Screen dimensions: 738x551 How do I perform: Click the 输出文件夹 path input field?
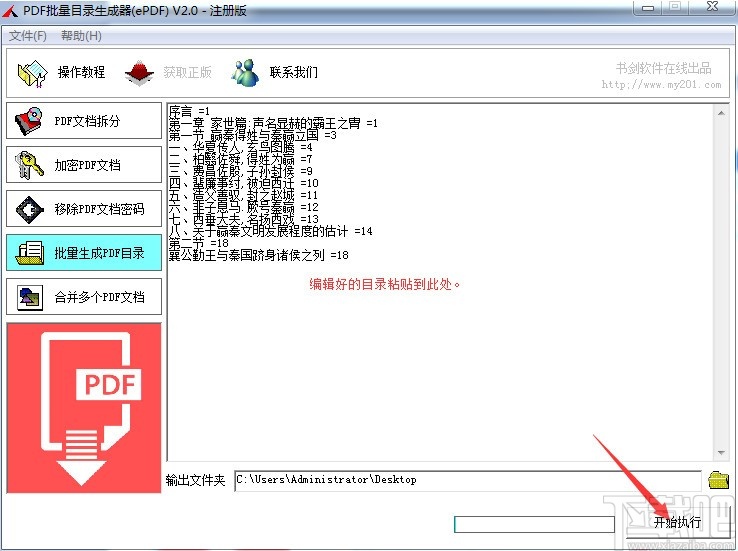[x=468, y=480]
